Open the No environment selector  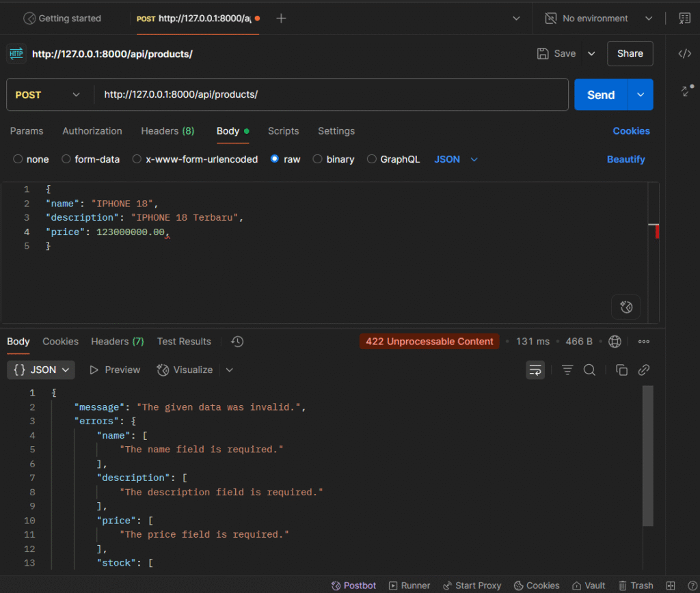pyautogui.click(x=599, y=18)
